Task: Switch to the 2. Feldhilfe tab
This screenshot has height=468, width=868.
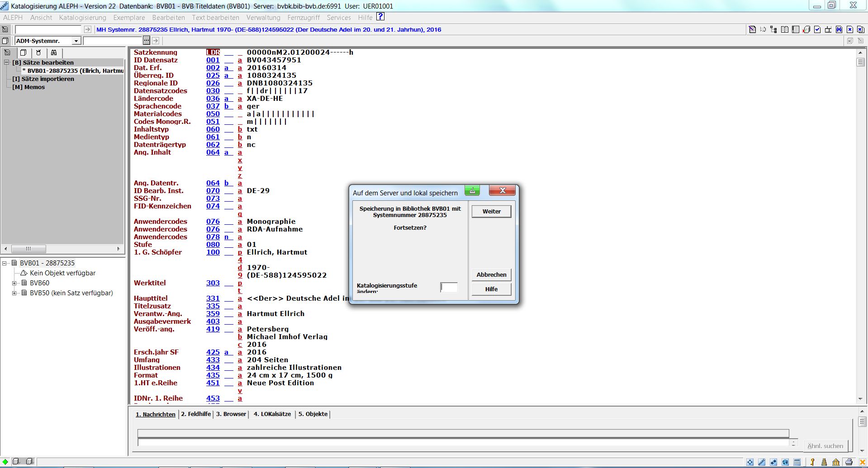Action: pyautogui.click(x=196, y=414)
